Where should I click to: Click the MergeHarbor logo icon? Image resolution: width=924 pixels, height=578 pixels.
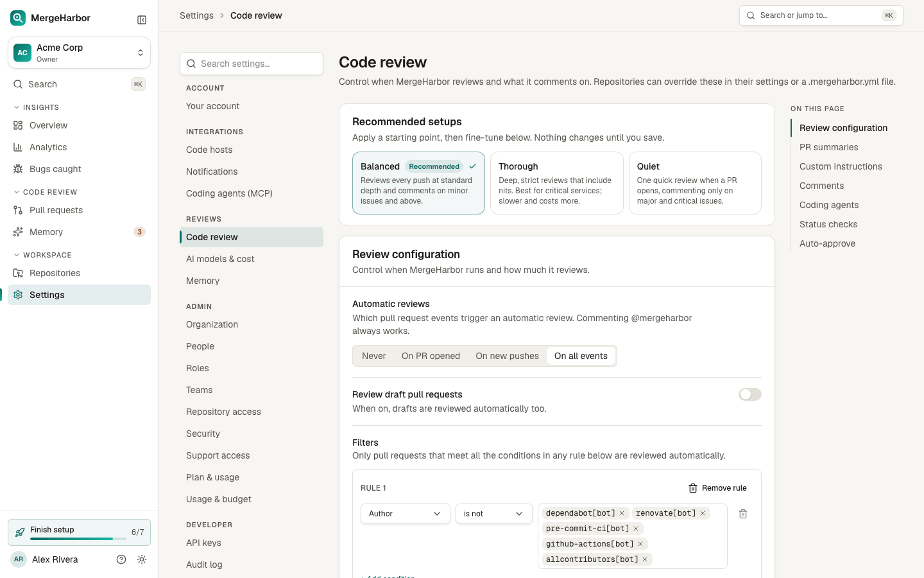[18, 18]
